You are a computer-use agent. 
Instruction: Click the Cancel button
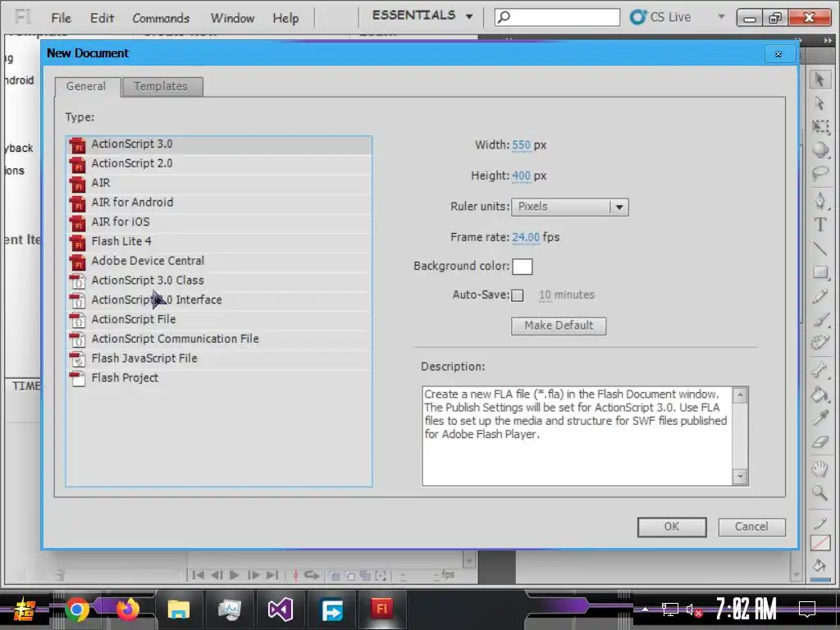(x=751, y=527)
